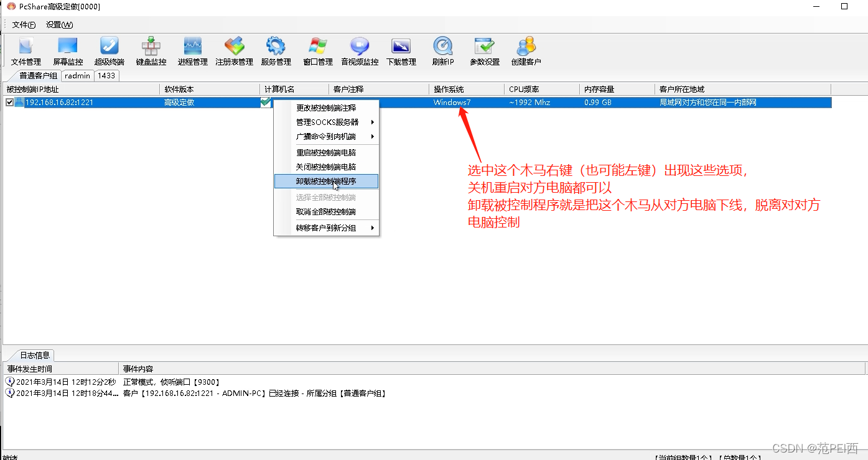This screenshot has width=868, height=460.
Task: Click the 0.99 GB memory cell
Action: tap(598, 103)
